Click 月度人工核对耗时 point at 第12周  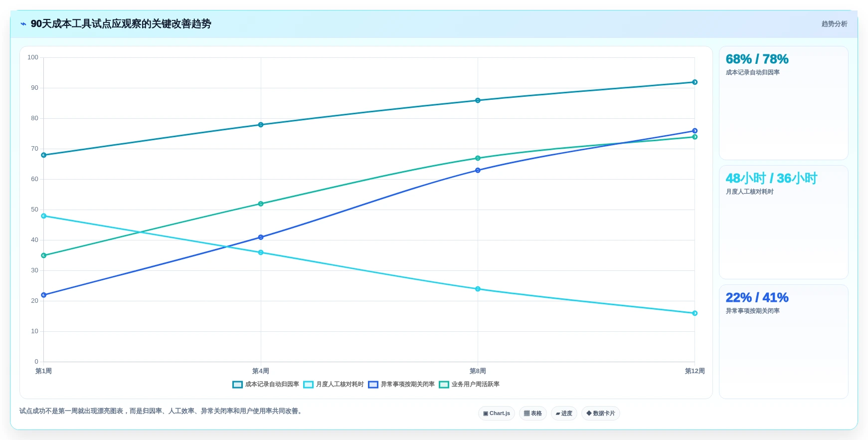coord(694,313)
